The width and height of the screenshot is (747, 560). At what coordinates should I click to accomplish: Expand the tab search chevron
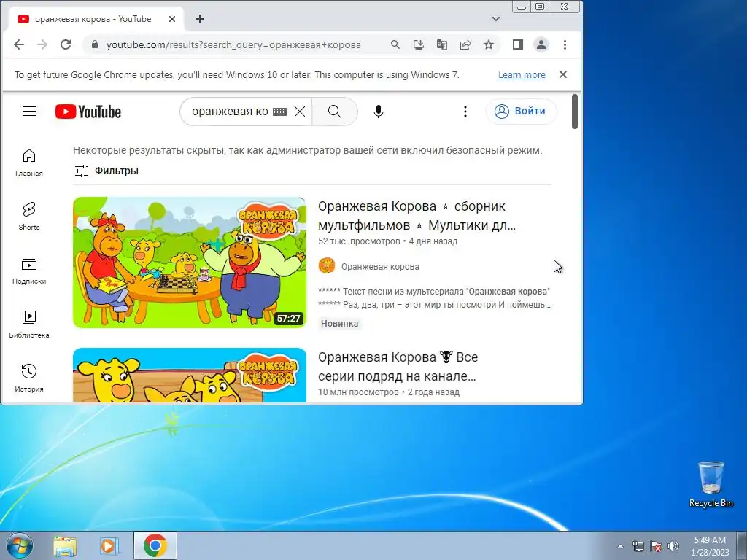coord(496,19)
